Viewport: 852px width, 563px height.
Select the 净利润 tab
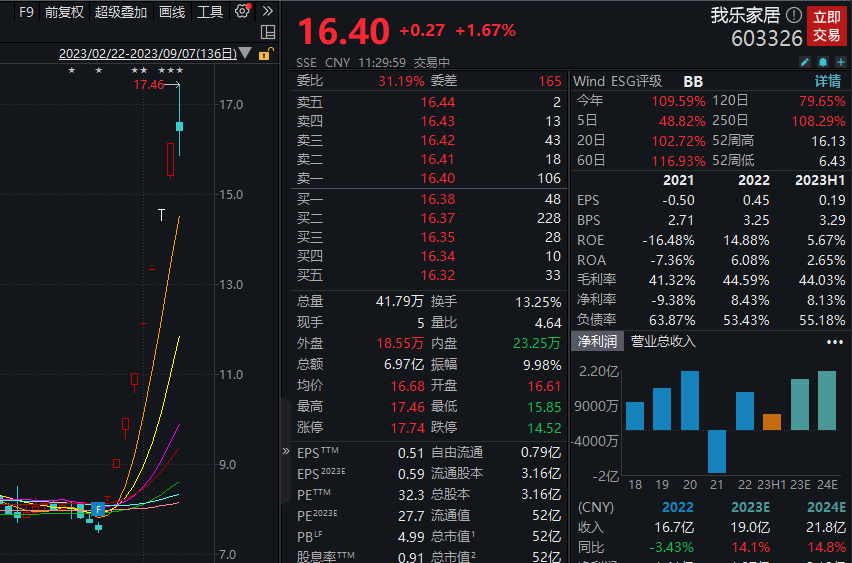(x=596, y=342)
